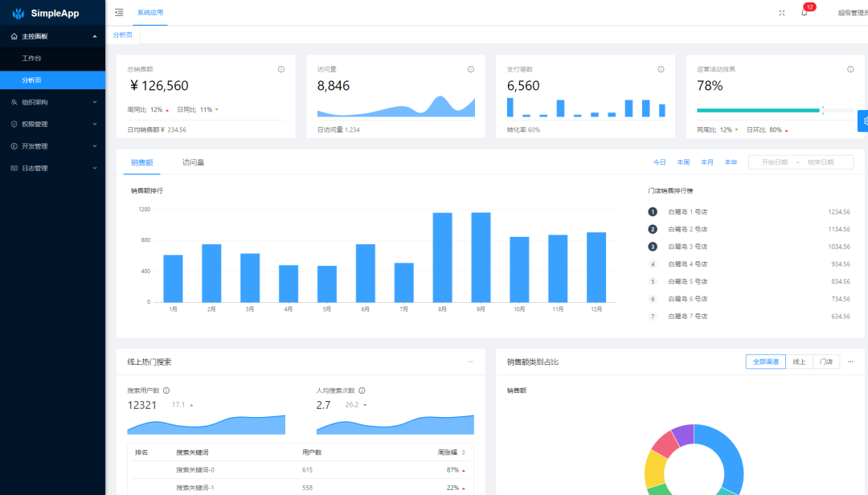Image resolution: width=868 pixels, height=495 pixels.
Task: Open notifications bell with 12 badge
Action: (x=804, y=13)
